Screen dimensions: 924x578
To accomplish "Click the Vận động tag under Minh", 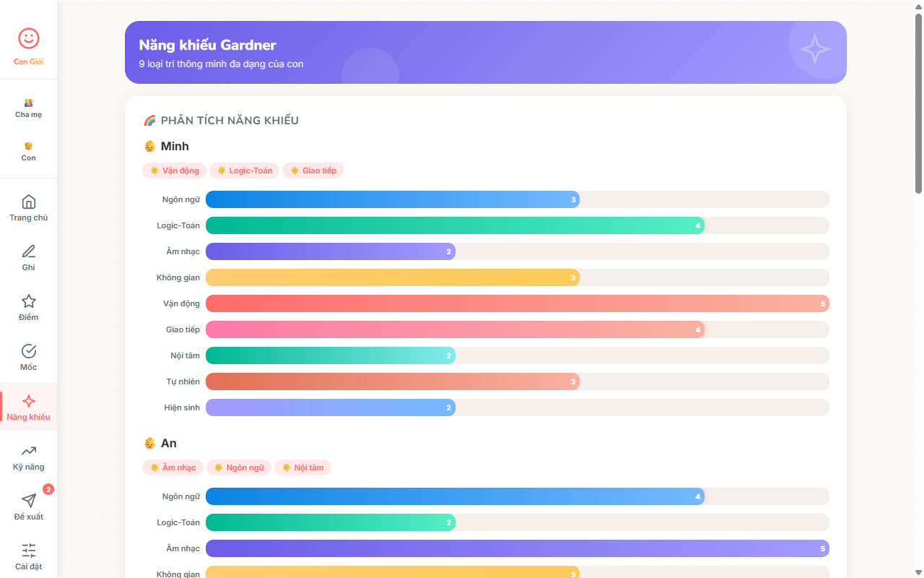I will [x=174, y=171].
